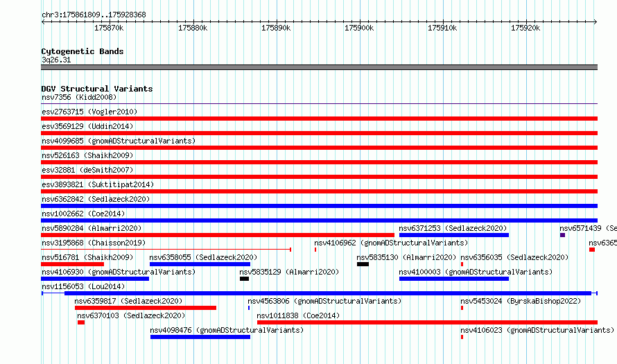Click black block of nsv5835130

363,264
